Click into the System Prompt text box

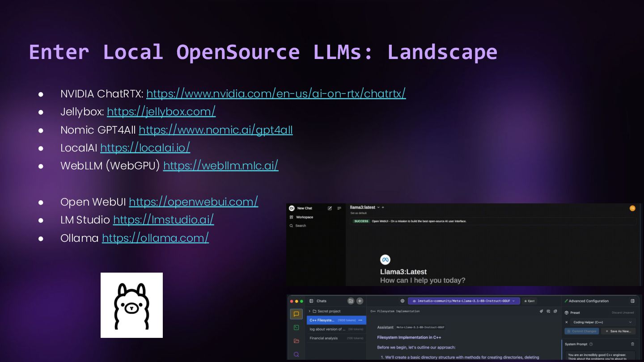pyautogui.click(x=600, y=355)
